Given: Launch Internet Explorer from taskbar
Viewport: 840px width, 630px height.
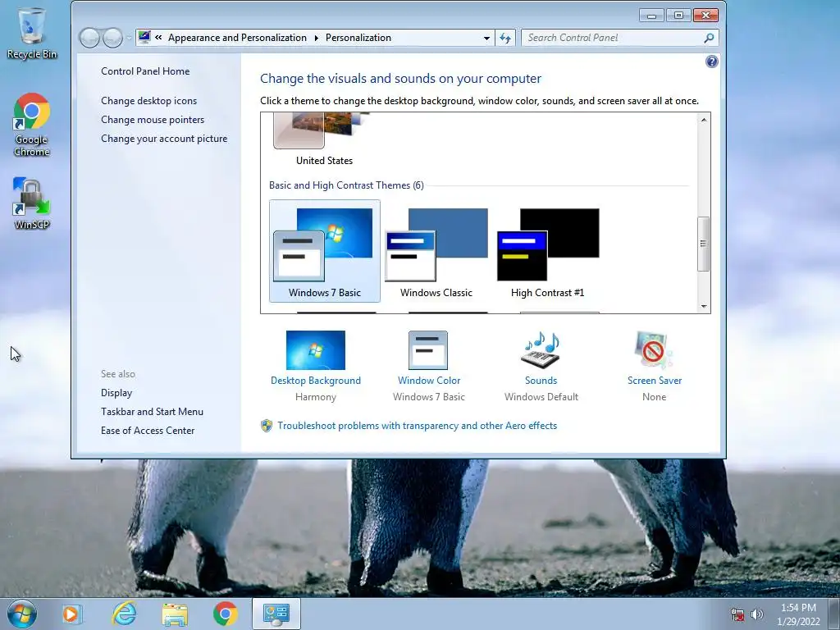Looking at the screenshot, I should (x=124, y=614).
